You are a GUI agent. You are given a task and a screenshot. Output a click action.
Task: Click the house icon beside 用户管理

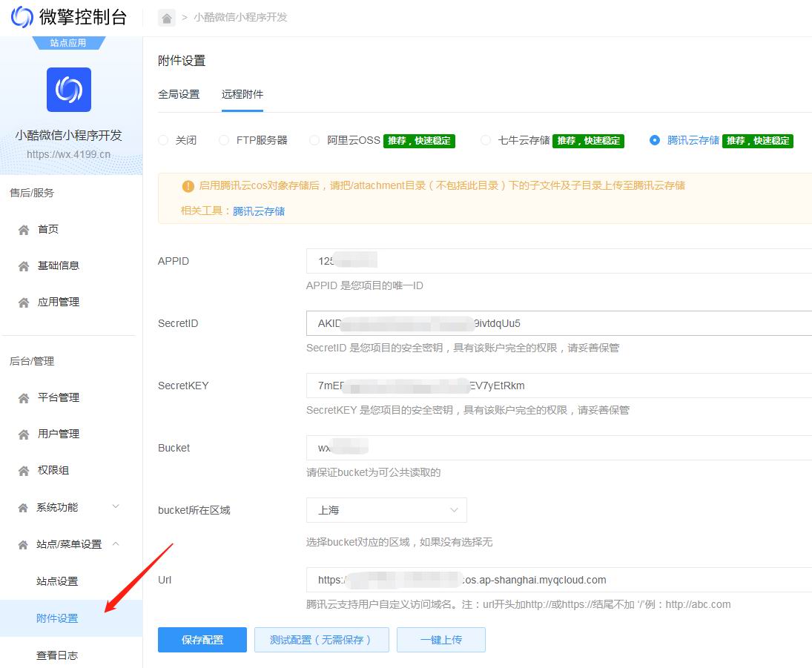23,434
